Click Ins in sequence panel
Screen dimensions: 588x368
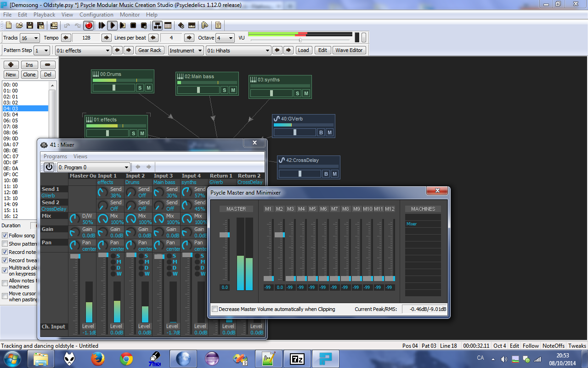pos(29,65)
